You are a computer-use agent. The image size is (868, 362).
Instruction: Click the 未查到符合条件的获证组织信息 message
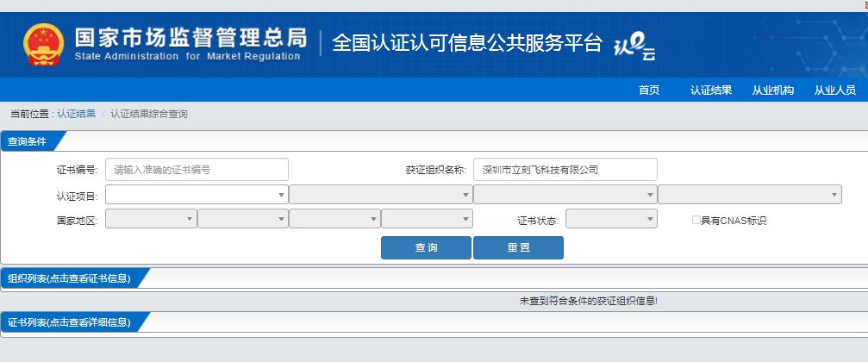tap(589, 301)
